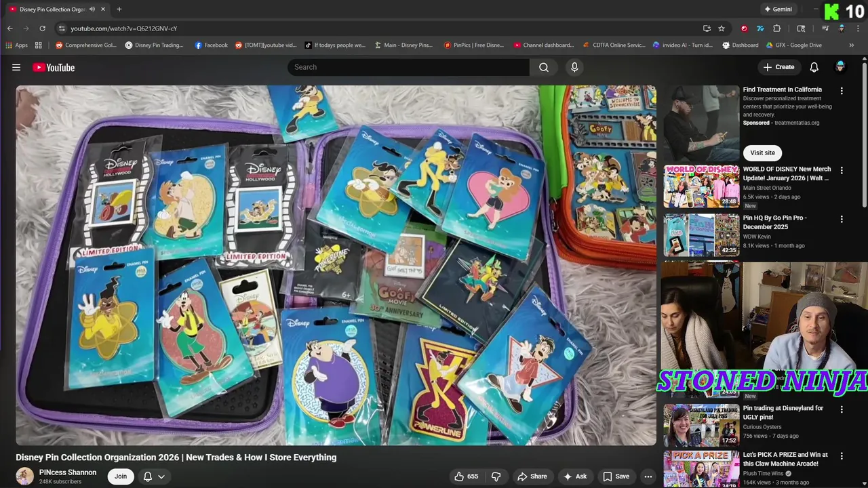Open the media controls icon in toolbar
Viewport: 868px width, 488px height.
click(x=825, y=28)
